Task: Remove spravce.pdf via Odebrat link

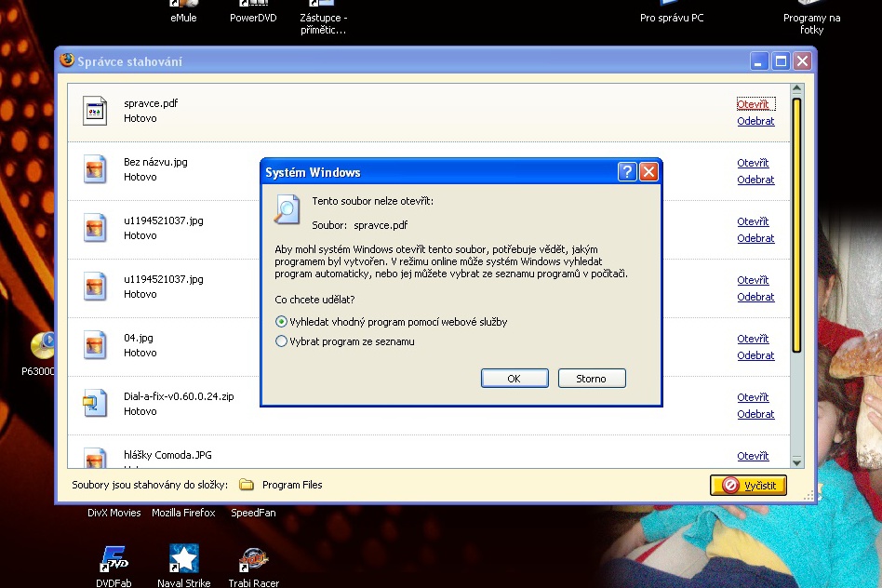Action: coord(755,121)
